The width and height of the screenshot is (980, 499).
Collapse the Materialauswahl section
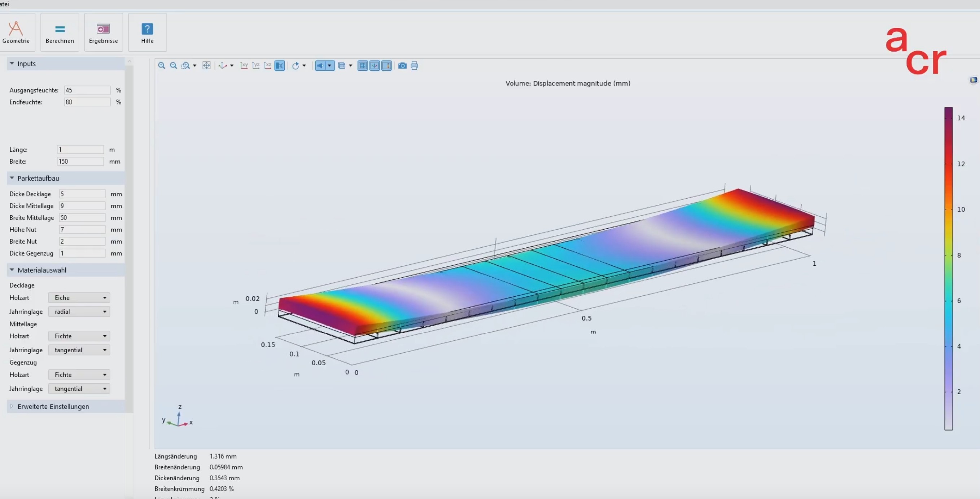pos(12,270)
